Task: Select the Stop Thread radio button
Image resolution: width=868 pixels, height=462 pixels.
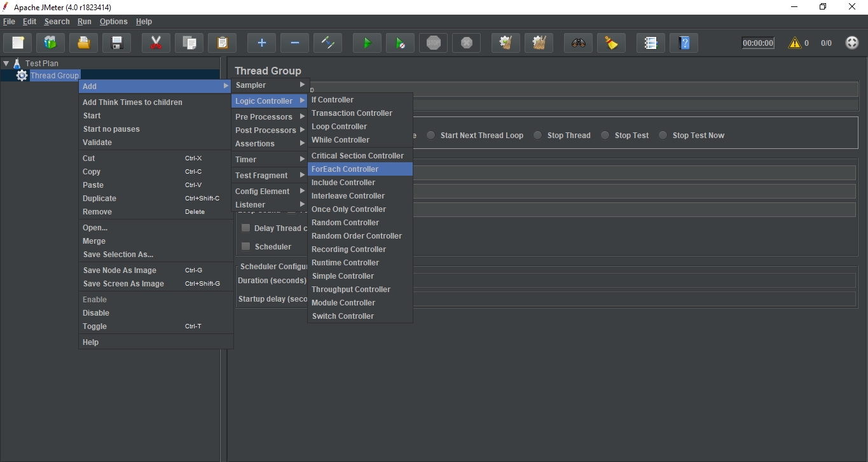Action: tap(538, 136)
